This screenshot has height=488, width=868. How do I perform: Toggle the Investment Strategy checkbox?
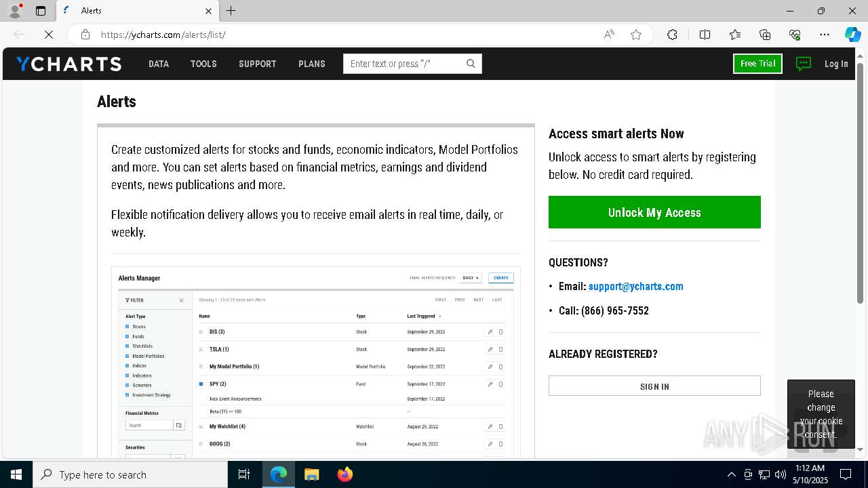(x=127, y=395)
